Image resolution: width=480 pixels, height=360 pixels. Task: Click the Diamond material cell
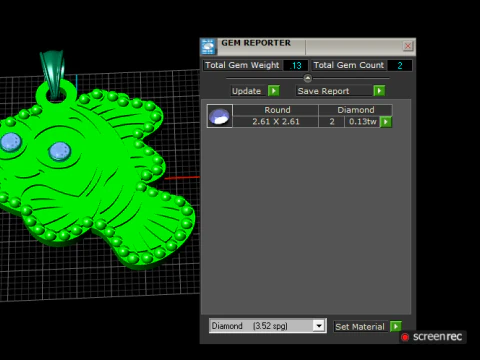(x=355, y=110)
